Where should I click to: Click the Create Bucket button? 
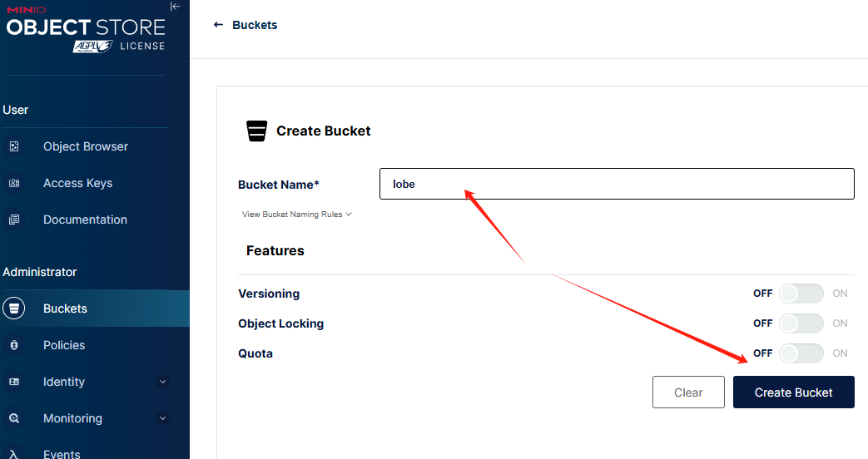pyautogui.click(x=794, y=392)
